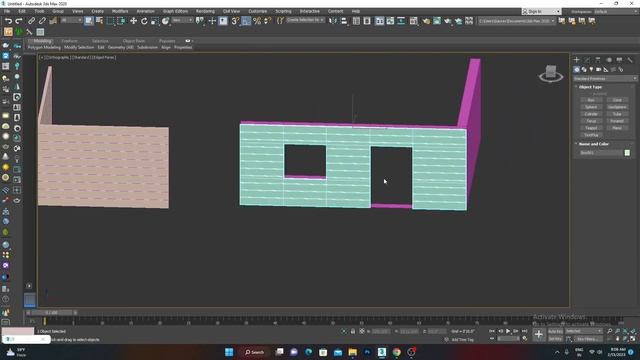
Task: Open Google Chrome from the taskbar
Action: [x=396, y=352]
